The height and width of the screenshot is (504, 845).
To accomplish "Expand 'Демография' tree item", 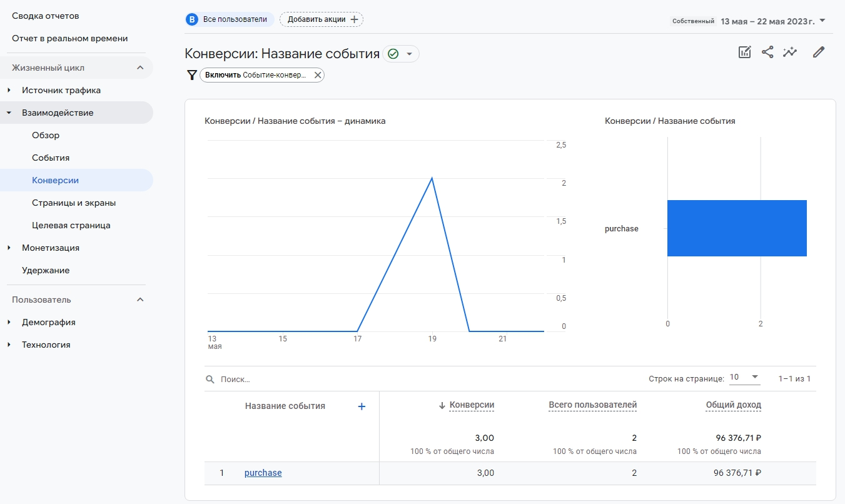I will click(x=9, y=322).
